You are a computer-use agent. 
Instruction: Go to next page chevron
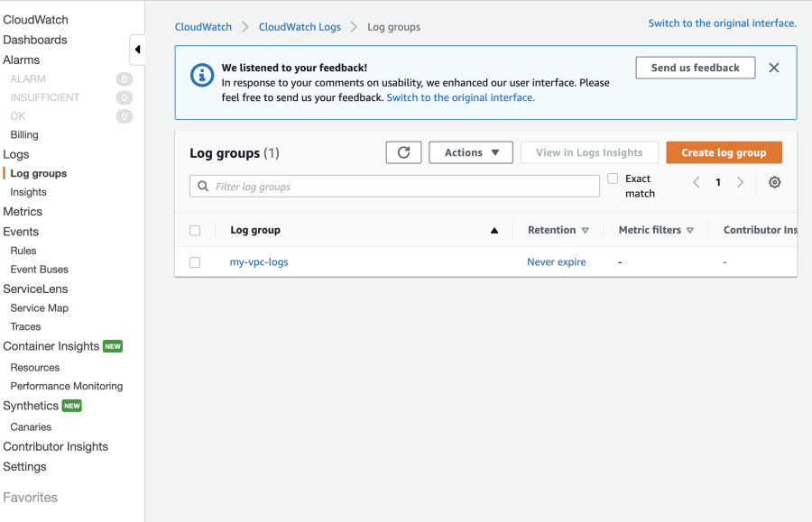point(740,182)
